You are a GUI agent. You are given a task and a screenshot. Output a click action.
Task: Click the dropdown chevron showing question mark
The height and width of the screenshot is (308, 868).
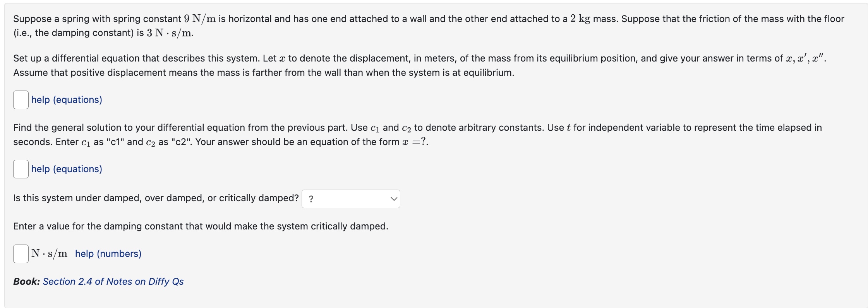click(394, 198)
